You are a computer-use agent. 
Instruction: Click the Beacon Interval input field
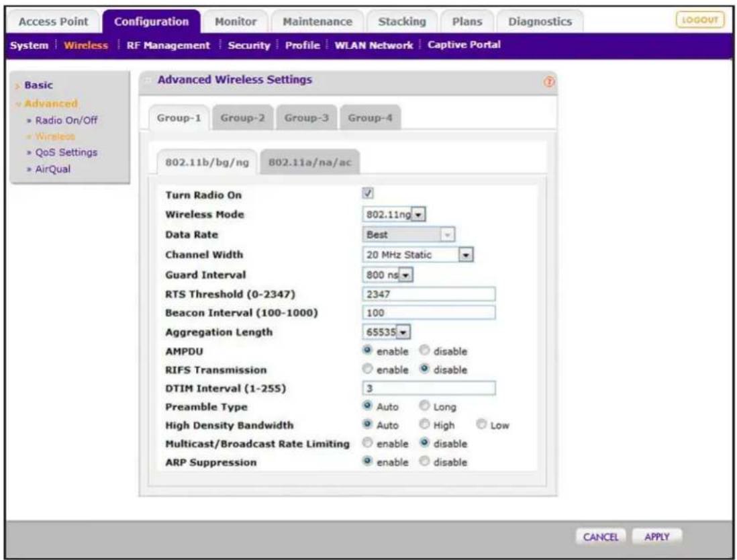pyautogui.click(x=429, y=313)
